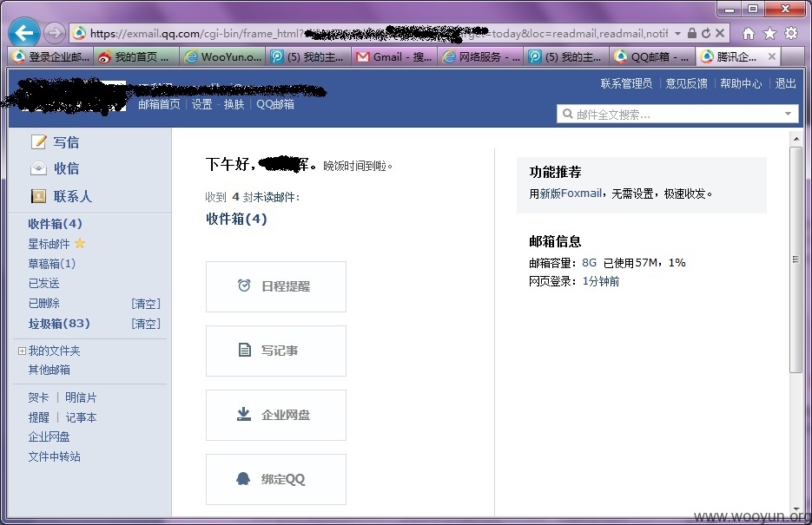Refresh the page with the reload icon

(706, 33)
